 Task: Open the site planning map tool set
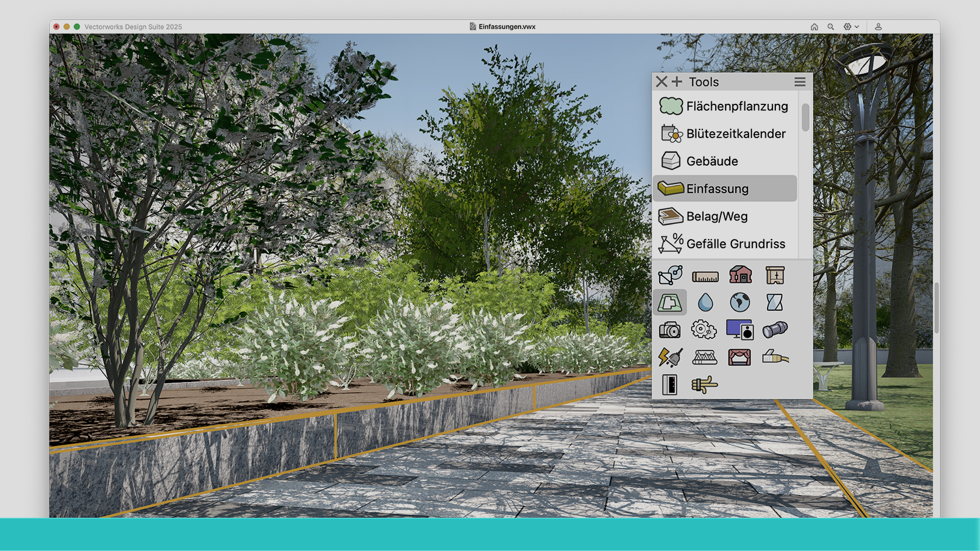pyautogui.click(x=670, y=303)
